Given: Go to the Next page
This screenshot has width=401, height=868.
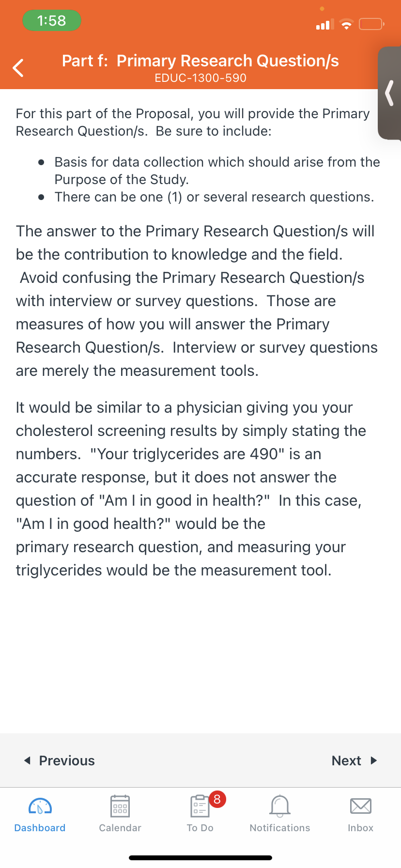Looking at the screenshot, I should [x=355, y=760].
